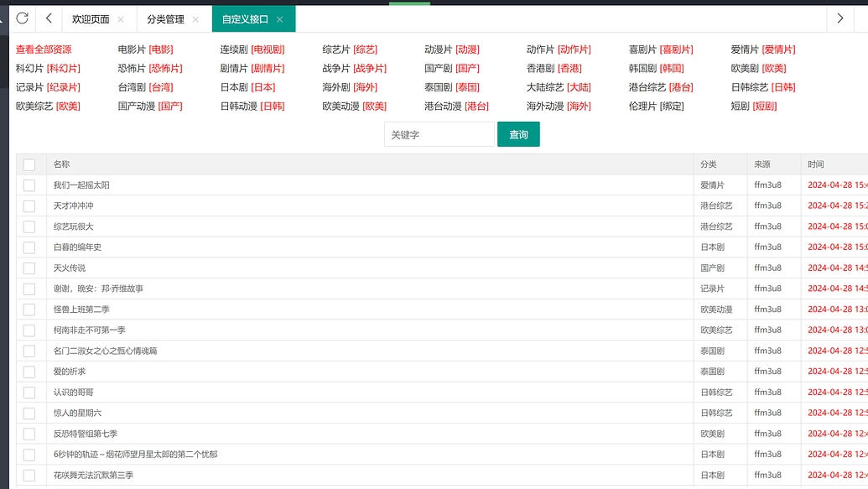
Task: Click the 名称 column header
Action: click(x=61, y=164)
